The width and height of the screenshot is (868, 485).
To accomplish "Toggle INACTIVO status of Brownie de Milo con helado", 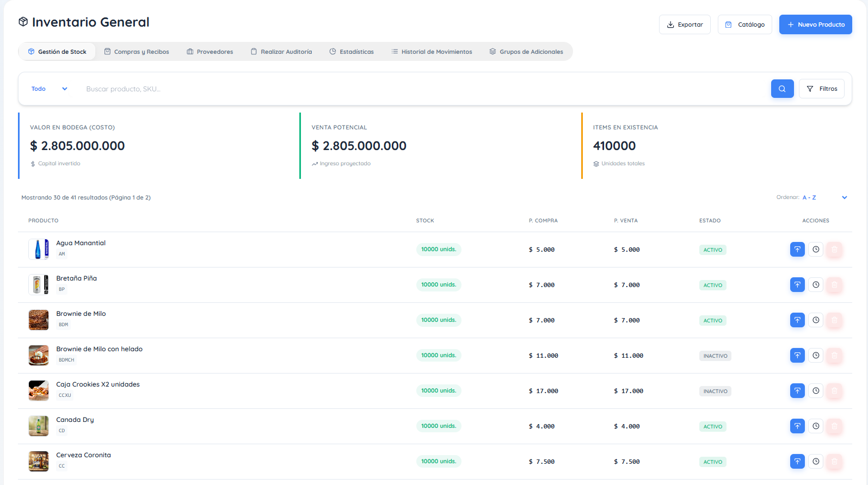I will [x=715, y=356].
